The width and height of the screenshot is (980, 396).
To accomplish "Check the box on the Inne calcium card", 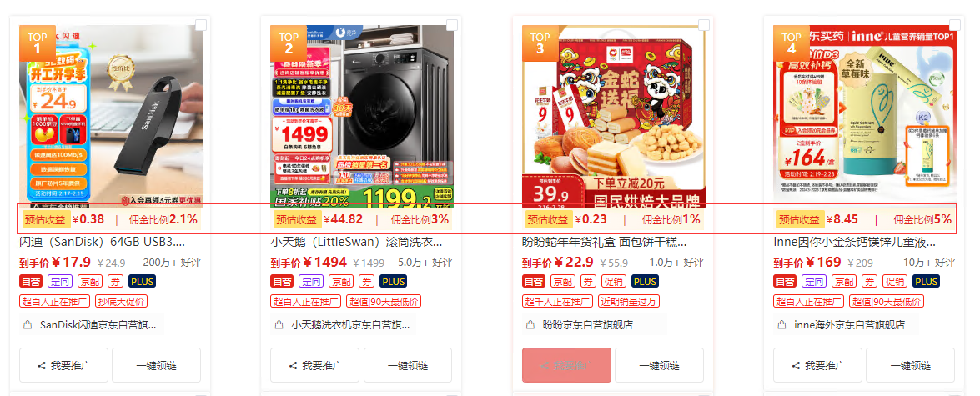I will tap(954, 25).
